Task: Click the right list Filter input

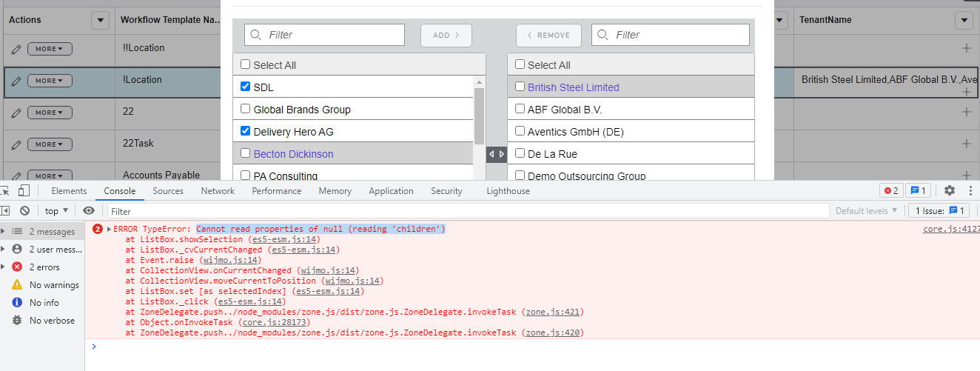Action: 671,35
